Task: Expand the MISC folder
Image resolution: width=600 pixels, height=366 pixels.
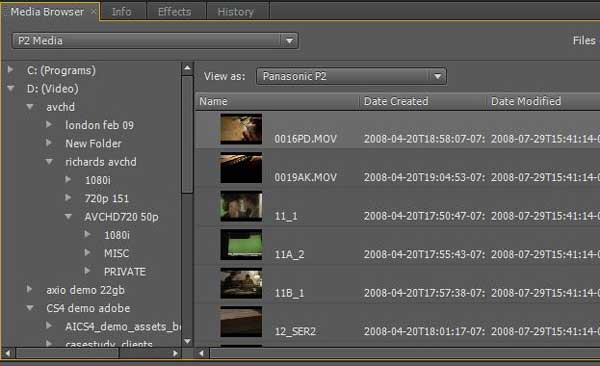Action: click(87, 252)
